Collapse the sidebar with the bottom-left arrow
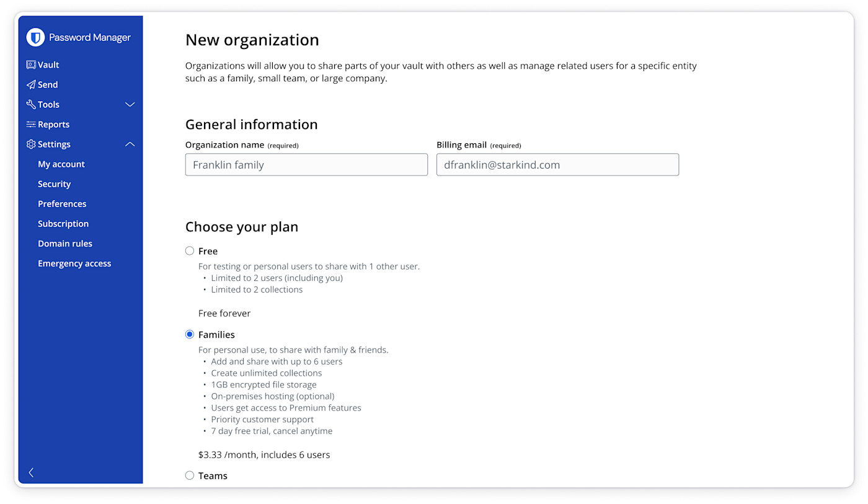 30,472
